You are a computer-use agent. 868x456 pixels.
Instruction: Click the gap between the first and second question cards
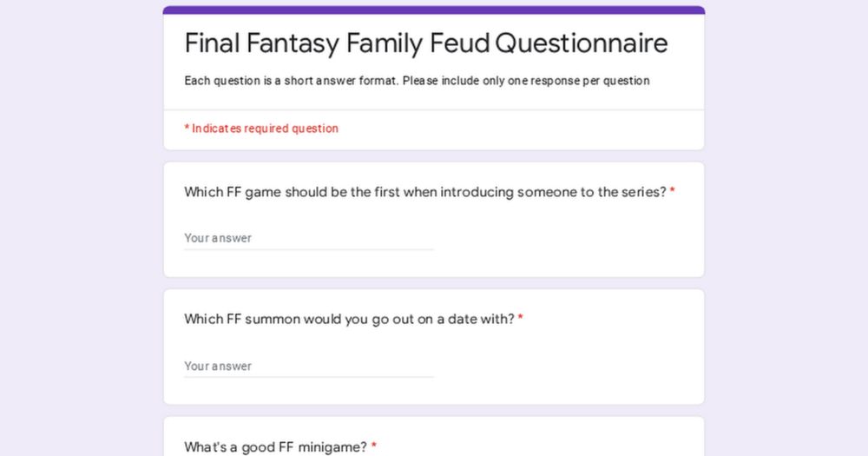(434, 283)
